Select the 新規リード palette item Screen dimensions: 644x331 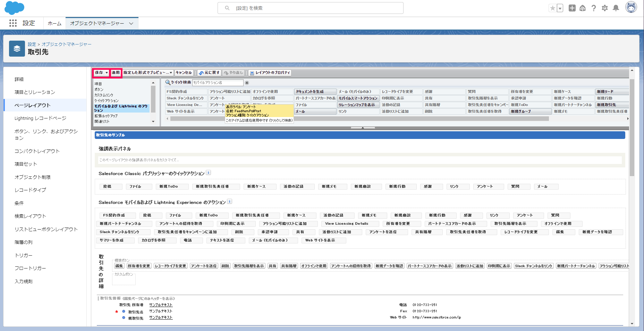click(x=612, y=92)
